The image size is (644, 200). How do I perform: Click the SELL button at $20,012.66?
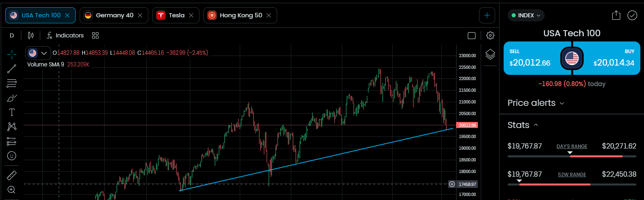pos(531,58)
